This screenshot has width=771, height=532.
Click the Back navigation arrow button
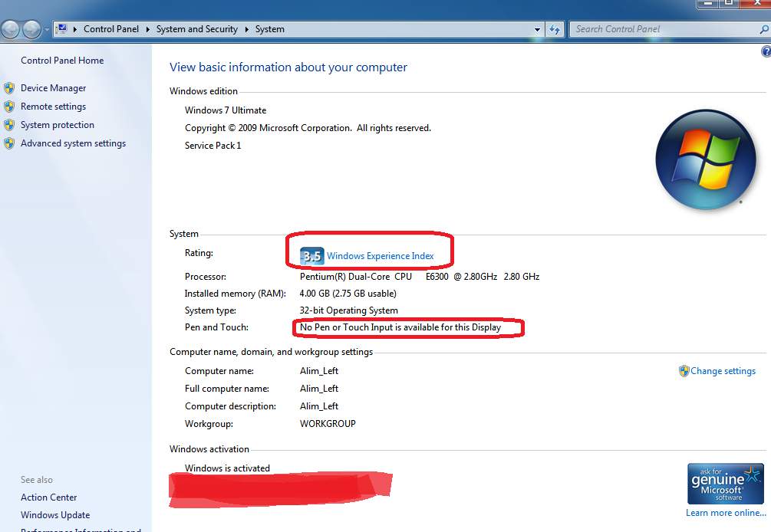click(x=10, y=29)
